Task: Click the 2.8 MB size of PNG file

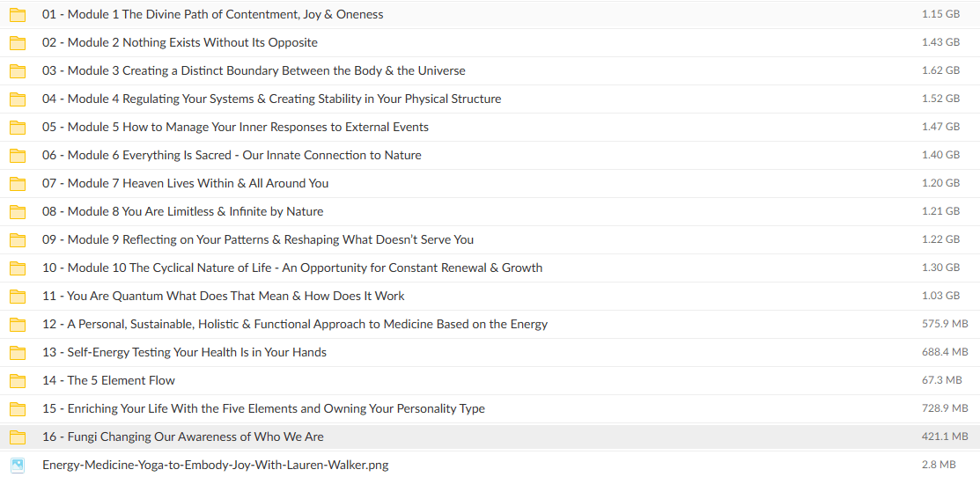Action: (938, 465)
